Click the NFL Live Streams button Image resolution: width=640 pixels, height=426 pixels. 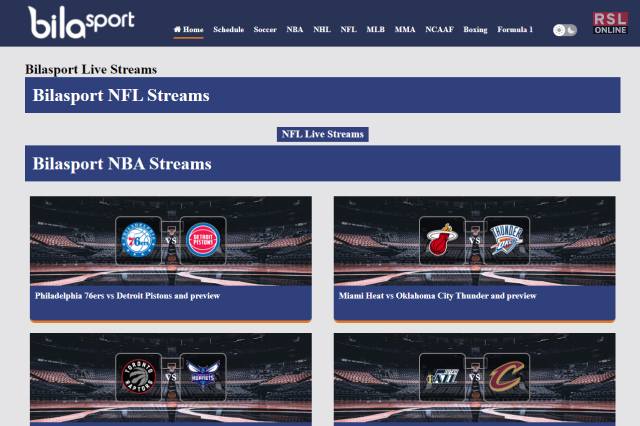(322, 134)
